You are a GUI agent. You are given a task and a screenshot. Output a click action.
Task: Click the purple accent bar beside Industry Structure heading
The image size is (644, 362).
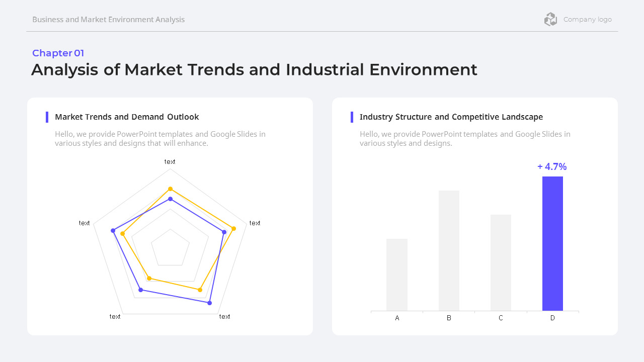[351, 117]
